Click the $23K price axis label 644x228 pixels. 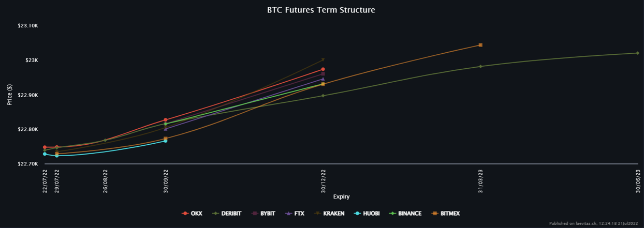[31, 60]
